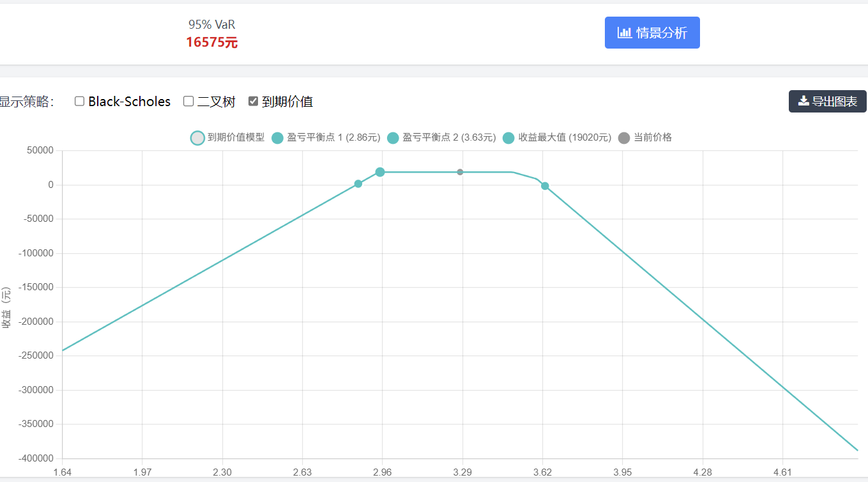Click the -200000 y-axis tick label
The width and height of the screenshot is (868, 482).
[35, 322]
